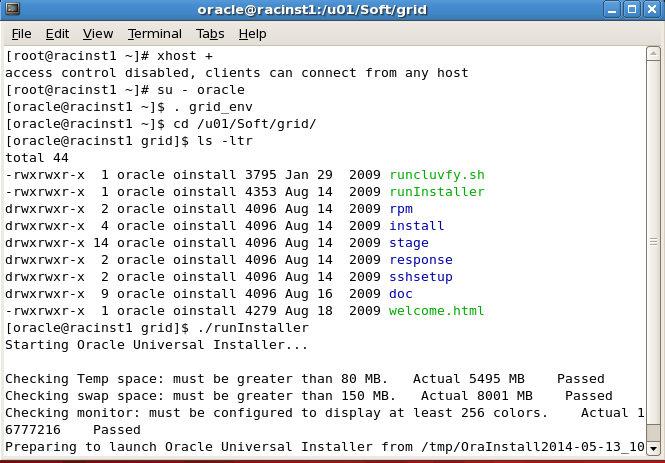Image resolution: width=665 pixels, height=463 pixels.
Task: Open the Terminal menu
Action: 155,34
